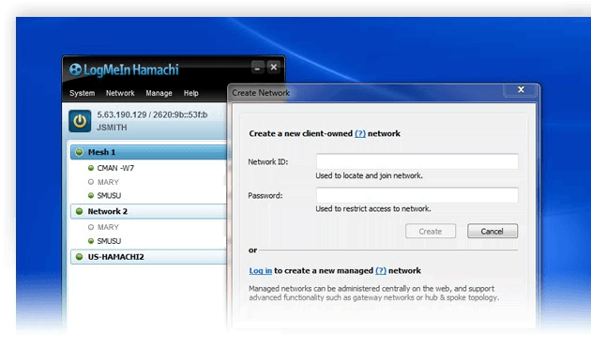
Task: Minimize the LogMeIn Hamachi window
Action: click(x=257, y=68)
